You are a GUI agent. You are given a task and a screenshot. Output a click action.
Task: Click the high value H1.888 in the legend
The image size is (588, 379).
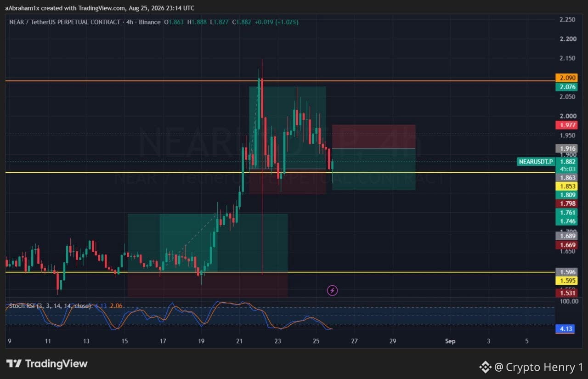click(x=196, y=22)
